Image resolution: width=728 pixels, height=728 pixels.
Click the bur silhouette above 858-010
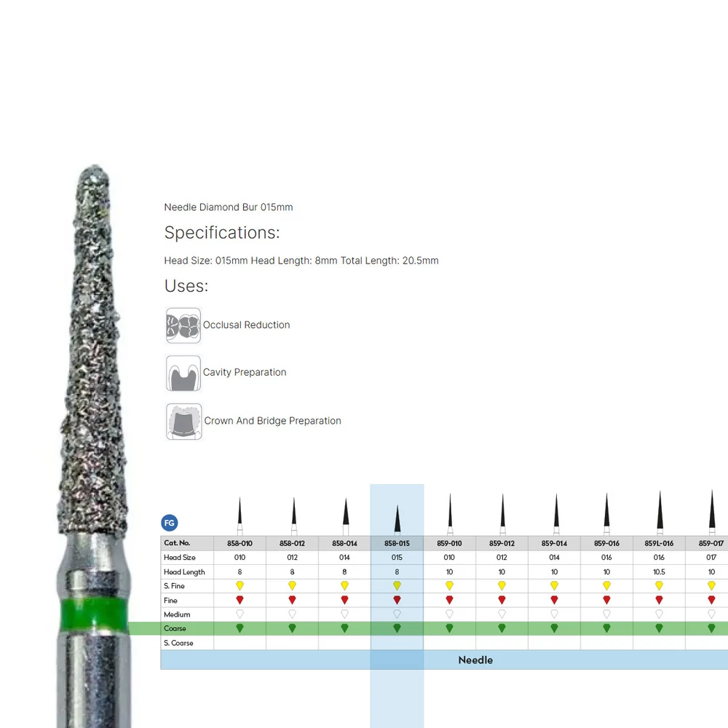click(x=240, y=516)
